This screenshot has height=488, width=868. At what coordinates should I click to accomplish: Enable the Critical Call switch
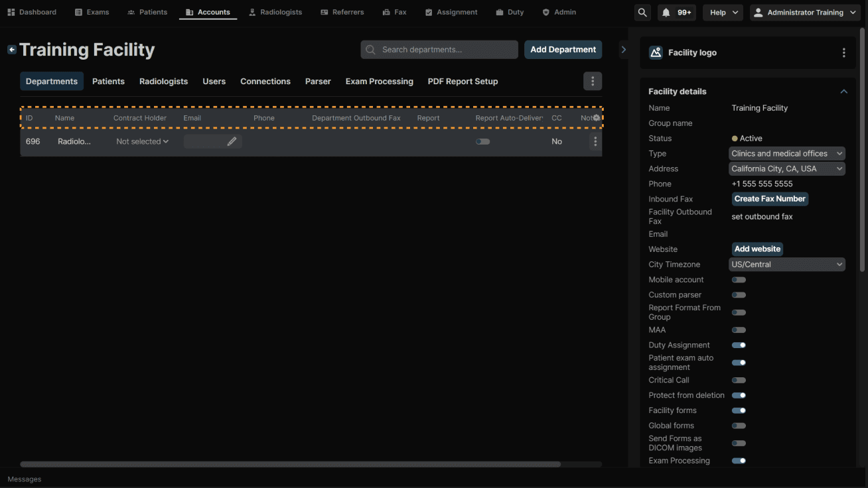coord(739,381)
